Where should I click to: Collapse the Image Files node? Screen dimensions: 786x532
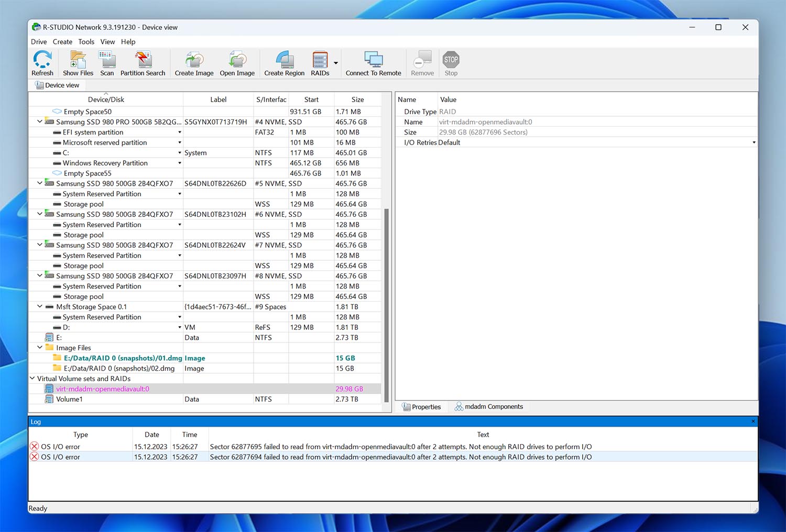pyautogui.click(x=40, y=348)
